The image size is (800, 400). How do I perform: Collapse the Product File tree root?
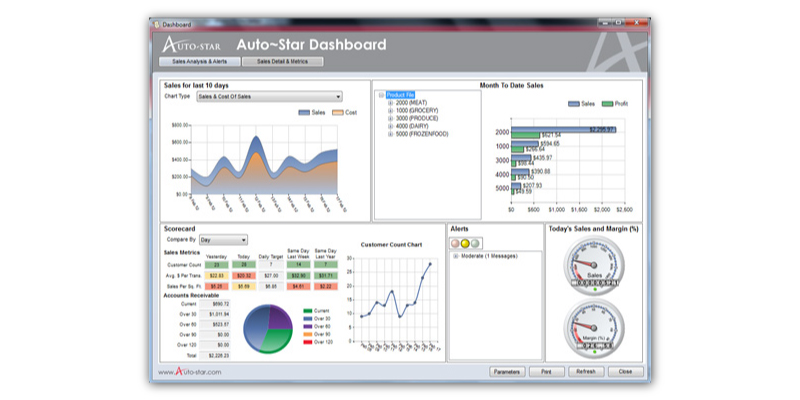point(381,95)
